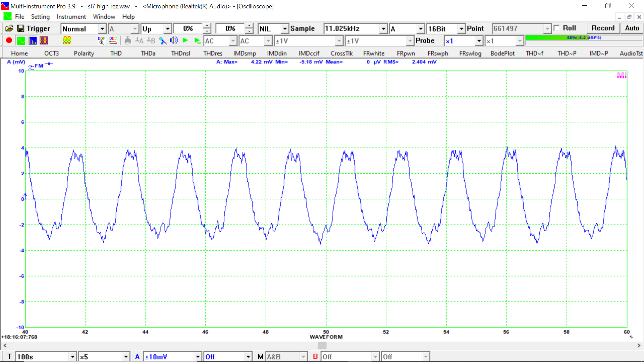Click the DDC device control icon

[x=113, y=41]
